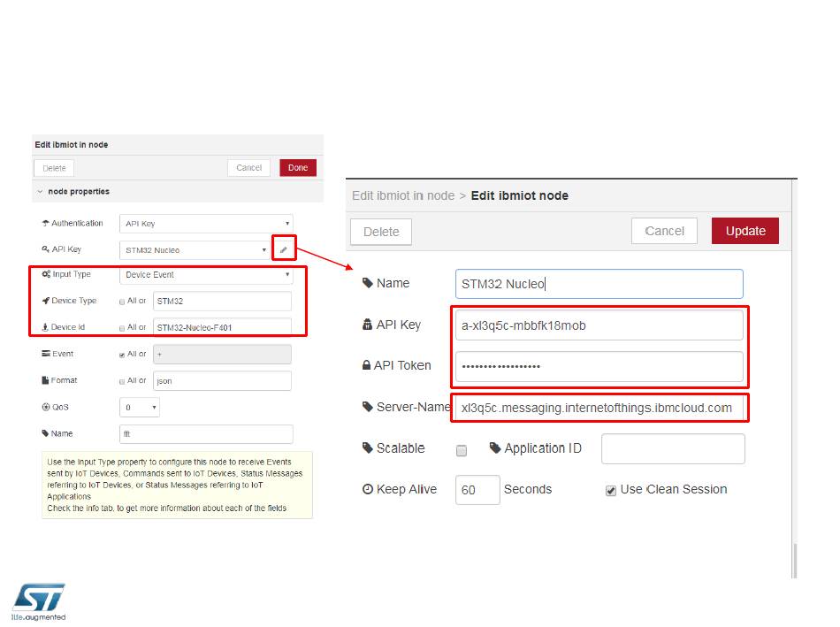
Task: Click the clock icon beside Keep Alive
Action: click(x=368, y=489)
